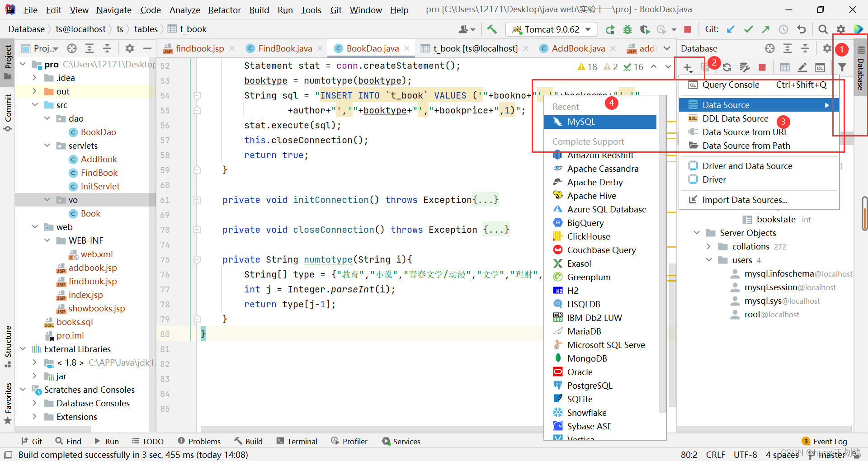Collapse all in Project panel
The image size is (868, 461).
[x=107, y=48]
